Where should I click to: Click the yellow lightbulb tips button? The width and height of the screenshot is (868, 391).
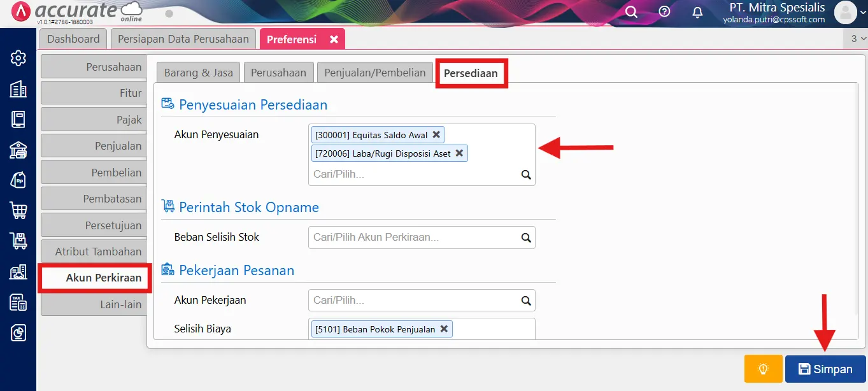[x=763, y=369]
